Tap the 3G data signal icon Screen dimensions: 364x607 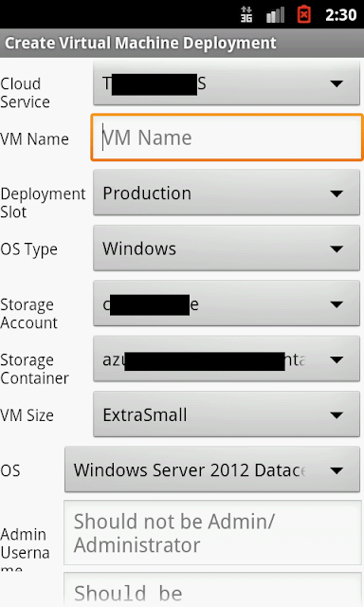pyautogui.click(x=246, y=15)
